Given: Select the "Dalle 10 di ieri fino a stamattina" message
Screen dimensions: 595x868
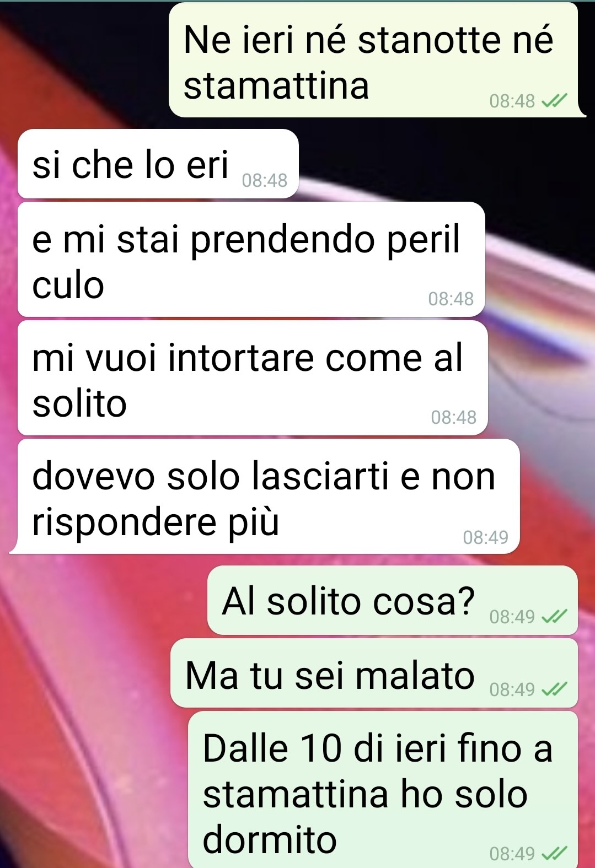Looking at the screenshot, I should click(x=383, y=790).
